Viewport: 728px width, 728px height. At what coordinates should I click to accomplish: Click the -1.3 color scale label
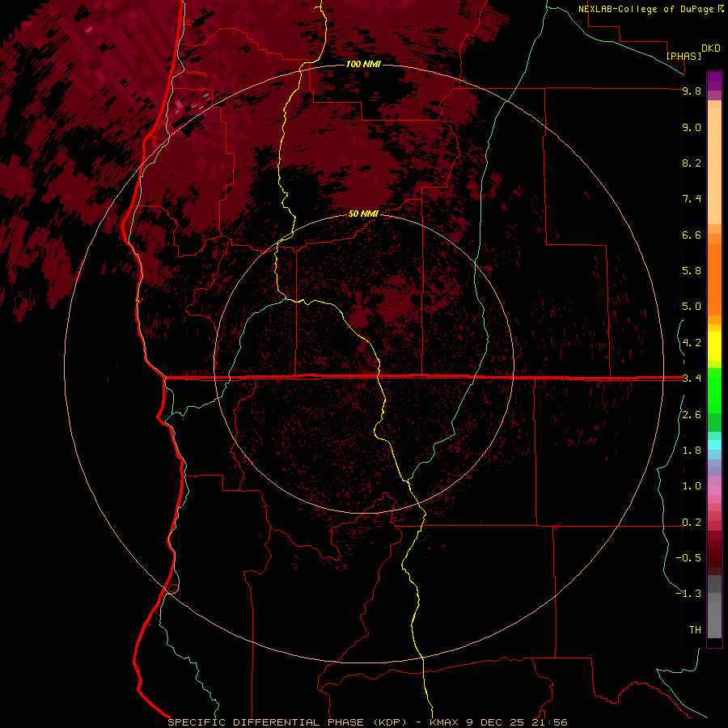(688, 594)
